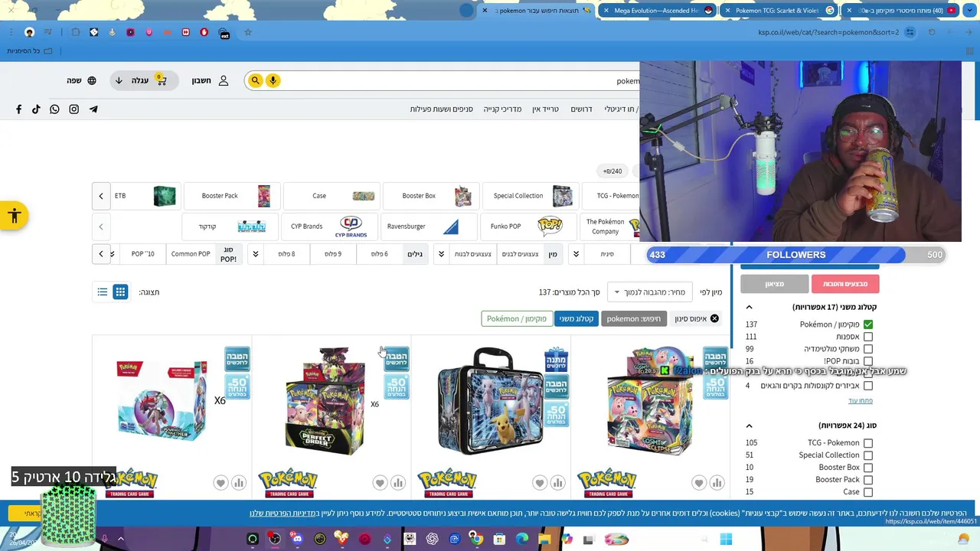Click in the site search field

pos(459,80)
